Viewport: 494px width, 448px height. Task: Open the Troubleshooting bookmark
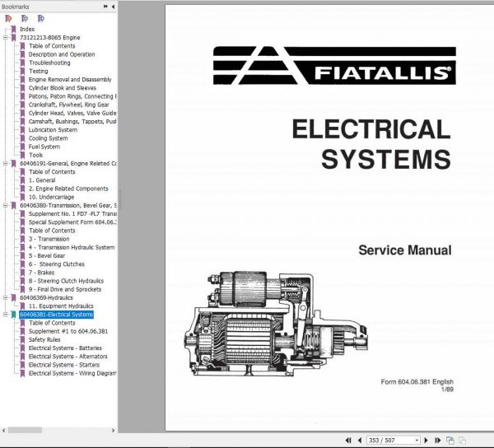[x=49, y=63]
